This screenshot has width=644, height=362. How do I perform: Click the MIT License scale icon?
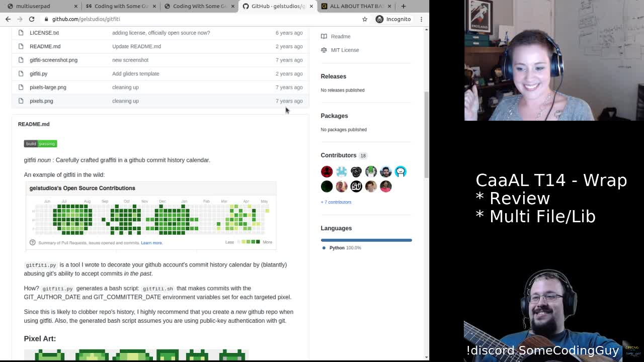tap(324, 50)
